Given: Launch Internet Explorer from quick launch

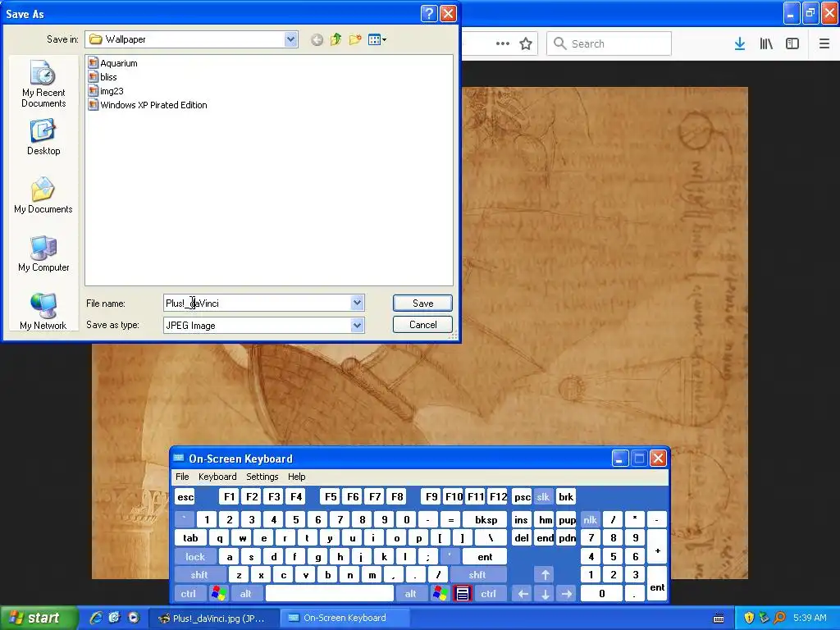Looking at the screenshot, I should point(96,619).
